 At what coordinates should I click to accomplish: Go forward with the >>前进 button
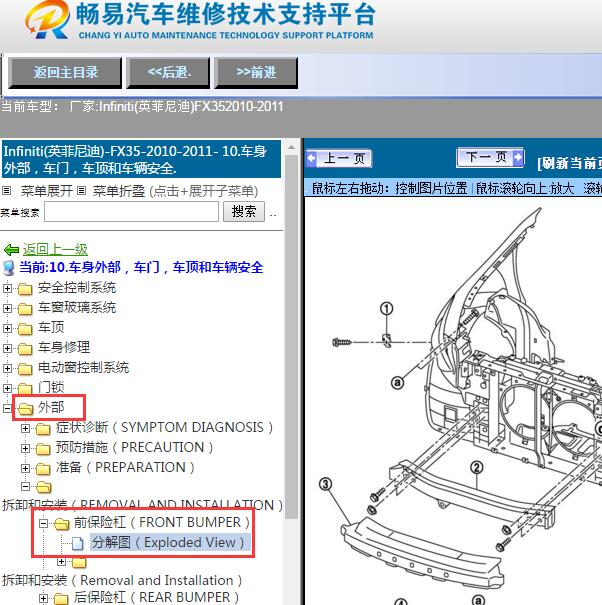point(256,73)
